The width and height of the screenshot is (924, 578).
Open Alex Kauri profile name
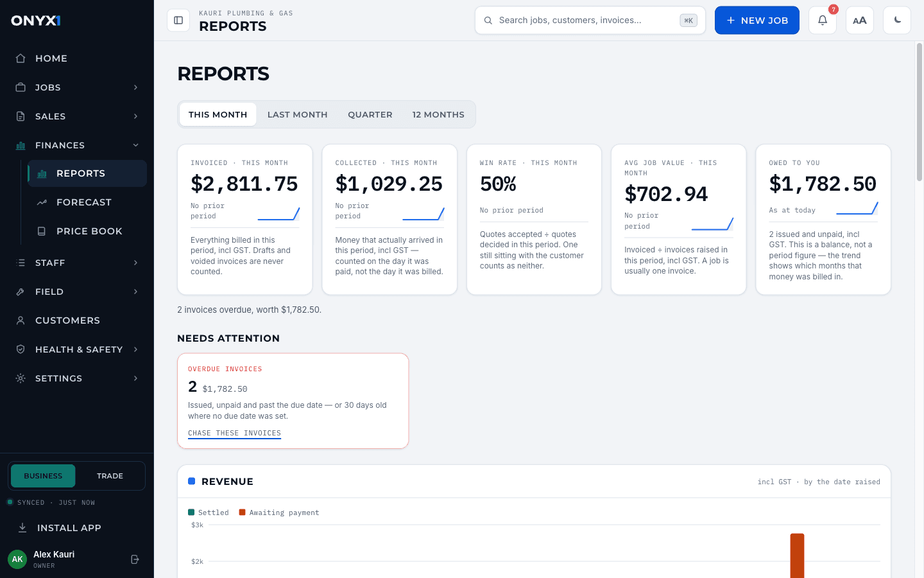[54, 554]
